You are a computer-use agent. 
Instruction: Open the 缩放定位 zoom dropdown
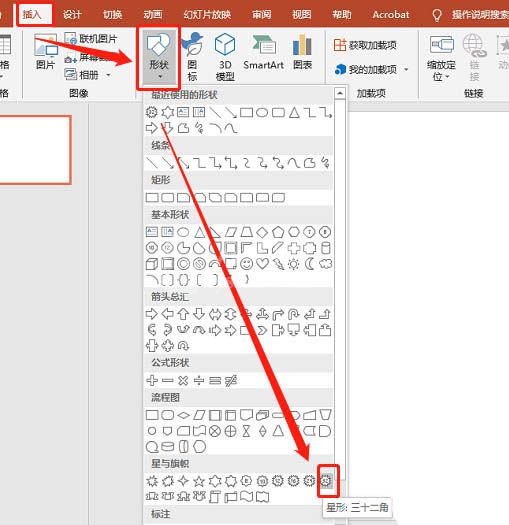(x=441, y=58)
